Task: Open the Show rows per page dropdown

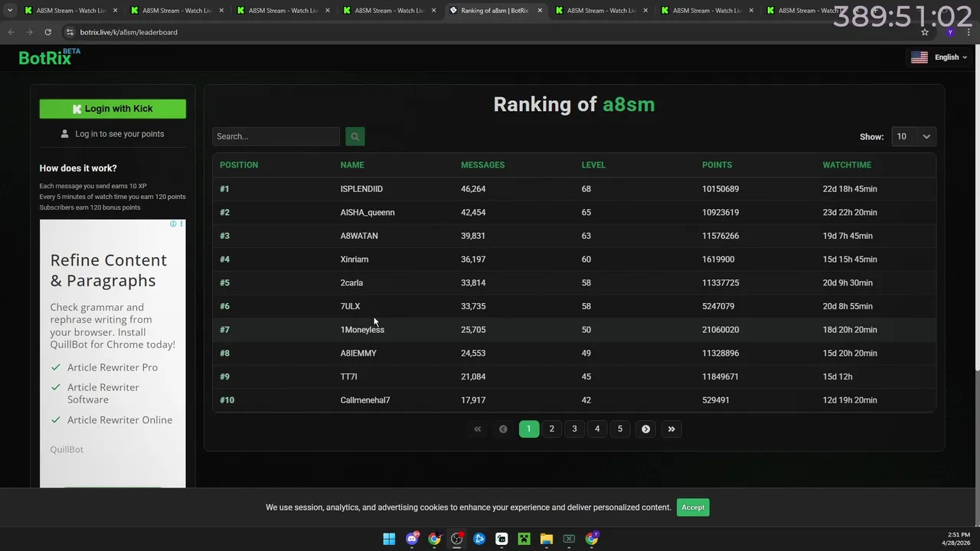Action: [913, 136]
